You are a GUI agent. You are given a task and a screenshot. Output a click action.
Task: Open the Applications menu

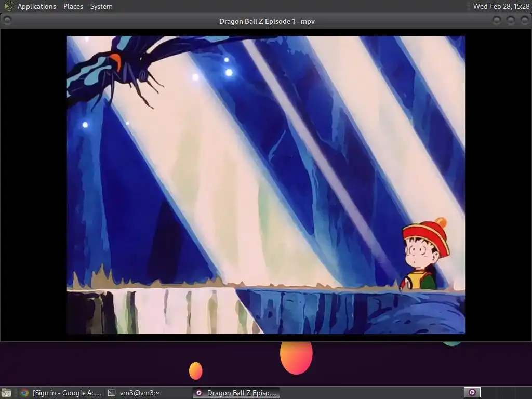37,6
